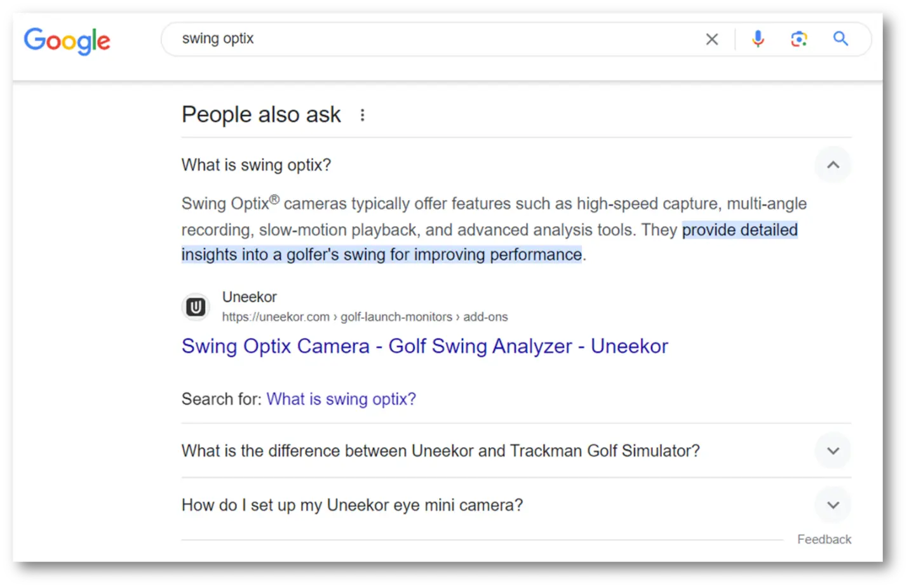This screenshot has height=588, width=909.
Task: Click the highlighted answer snippet text
Action: point(381,255)
